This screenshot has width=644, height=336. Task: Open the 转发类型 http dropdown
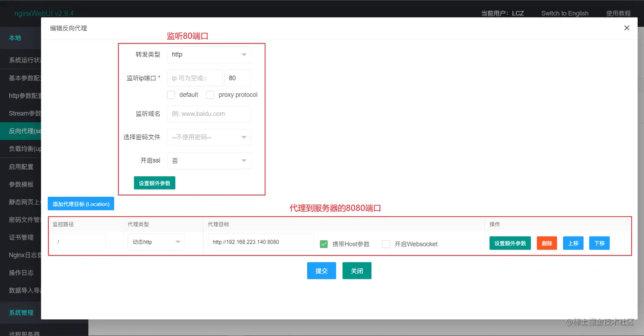(209, 55)
